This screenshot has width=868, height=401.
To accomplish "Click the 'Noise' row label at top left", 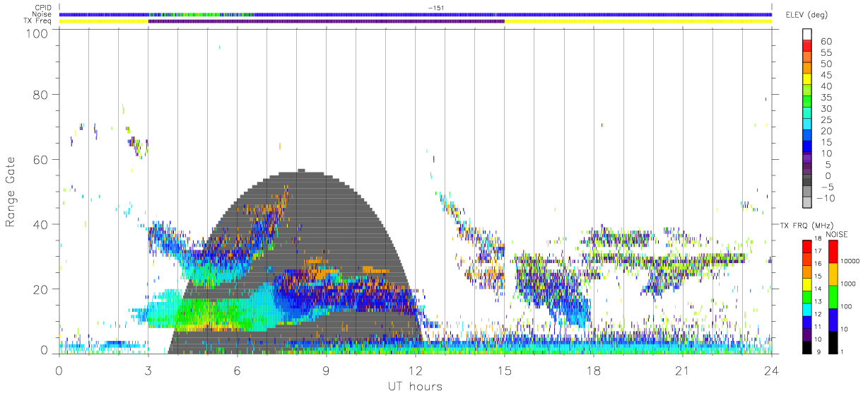I will point(40,14).
